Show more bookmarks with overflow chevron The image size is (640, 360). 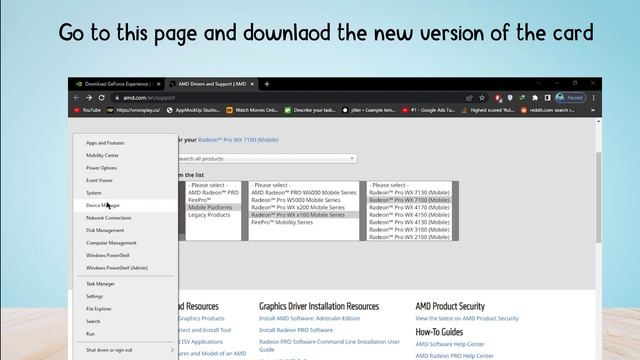pos(593,110)
